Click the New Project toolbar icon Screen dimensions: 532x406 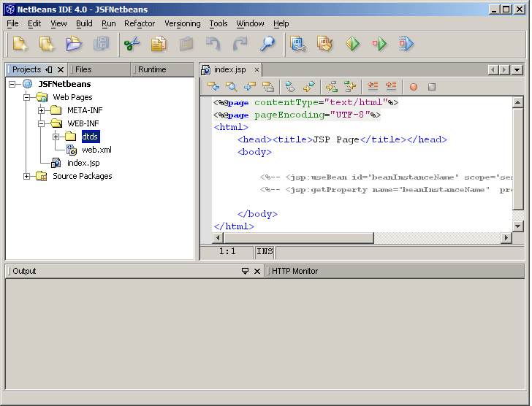[x=47, y=44]
